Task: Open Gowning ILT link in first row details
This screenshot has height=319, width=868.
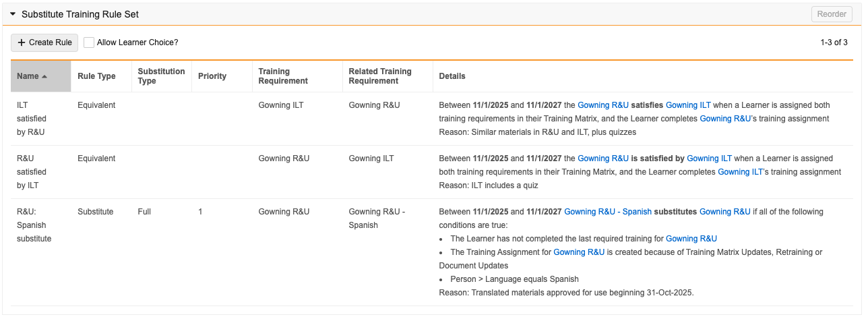Action: coord(688,105)
